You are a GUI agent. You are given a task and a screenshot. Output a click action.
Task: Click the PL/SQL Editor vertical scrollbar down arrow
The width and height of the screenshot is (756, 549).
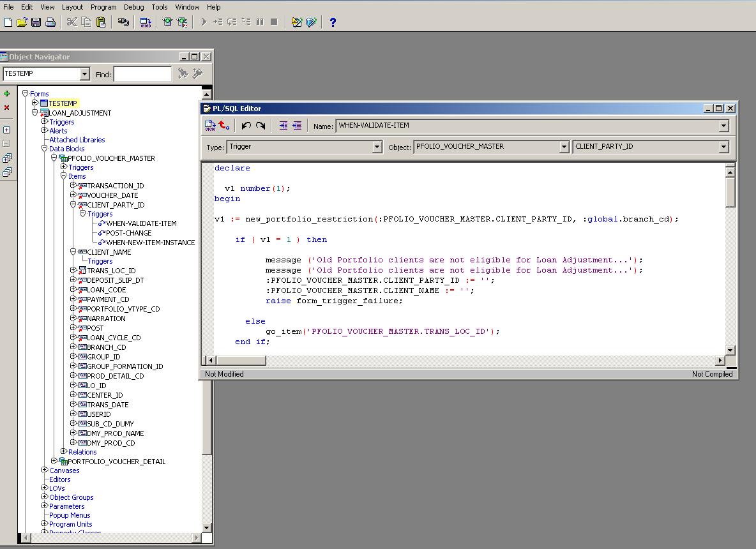(x=730, y=350)
